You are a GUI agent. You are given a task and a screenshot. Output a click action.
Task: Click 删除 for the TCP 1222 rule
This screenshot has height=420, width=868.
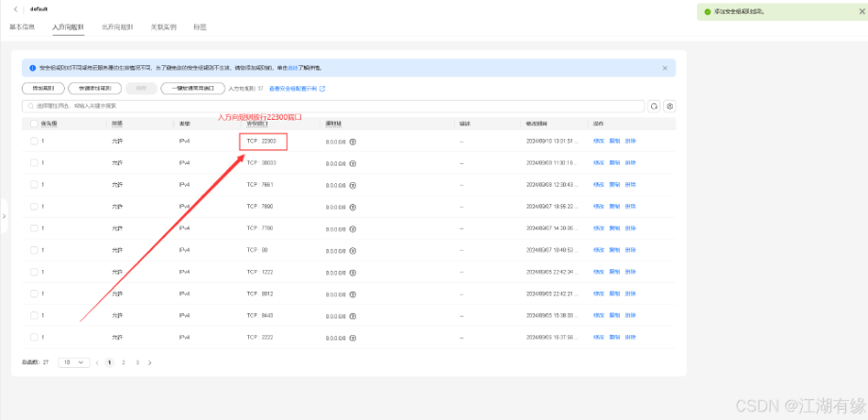tap(630, 272)
